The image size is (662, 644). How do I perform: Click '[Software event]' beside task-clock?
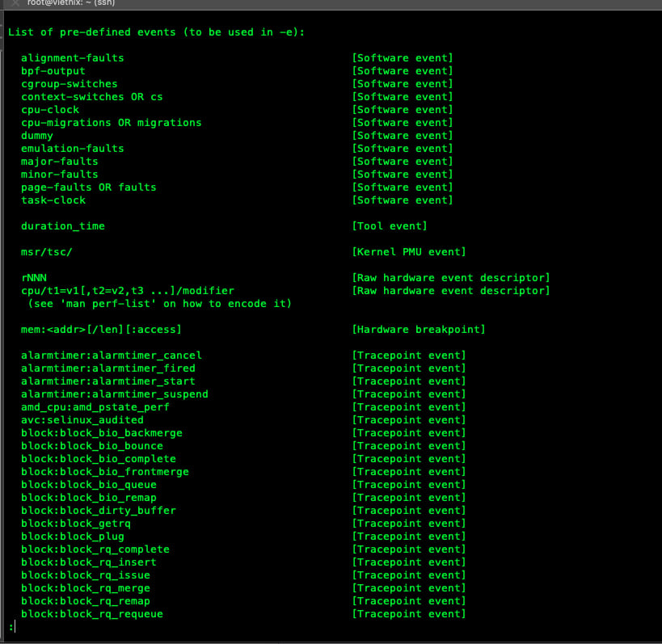pyautogui.click(x=403, y=200)
